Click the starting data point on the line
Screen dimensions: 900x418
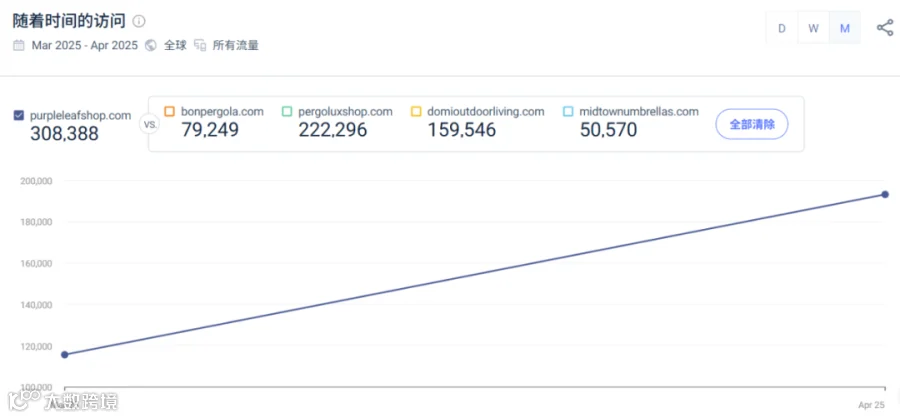[x=65, y=354]
